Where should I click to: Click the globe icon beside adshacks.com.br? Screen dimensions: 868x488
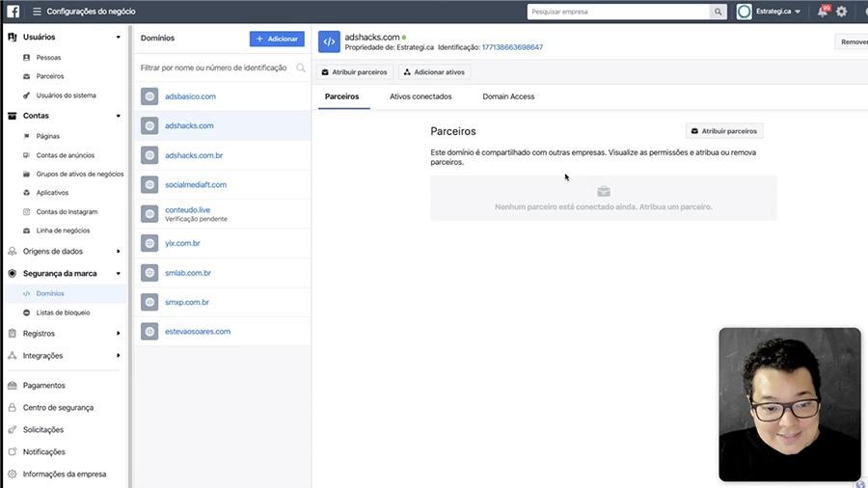click(x=149, y=155)
